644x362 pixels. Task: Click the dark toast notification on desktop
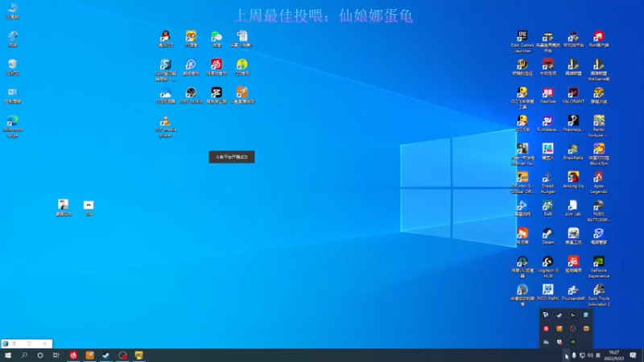click(232, 157)
